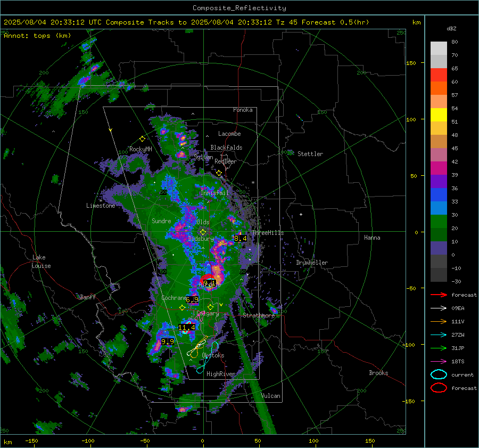
Task: Click the blue swatch between 36 and 33
Action: (x=439, y=195)
